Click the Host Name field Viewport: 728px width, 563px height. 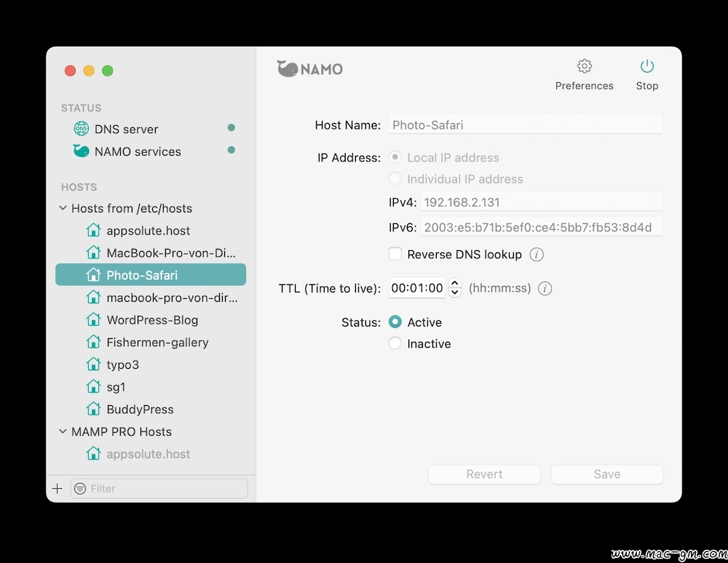(526, 125)
